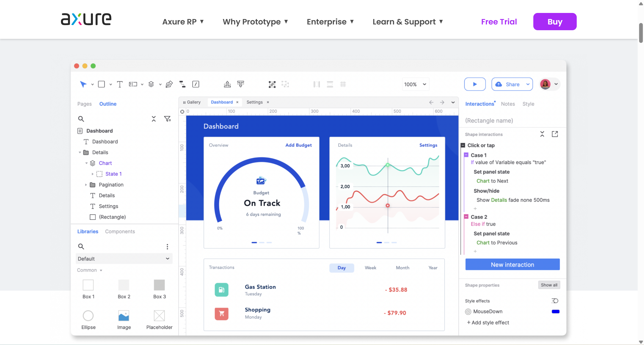Collapse Case 2 toggle

(x=466, y=216)
